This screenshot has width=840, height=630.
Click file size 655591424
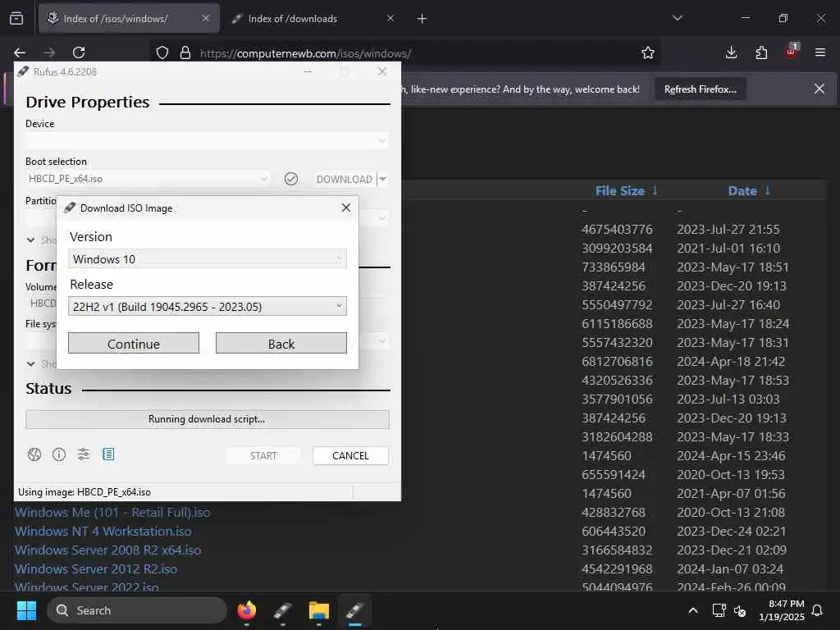point(614,475)
